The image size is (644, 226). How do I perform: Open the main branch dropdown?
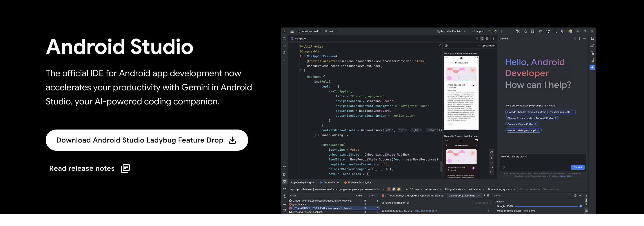(x=331, y=31)
